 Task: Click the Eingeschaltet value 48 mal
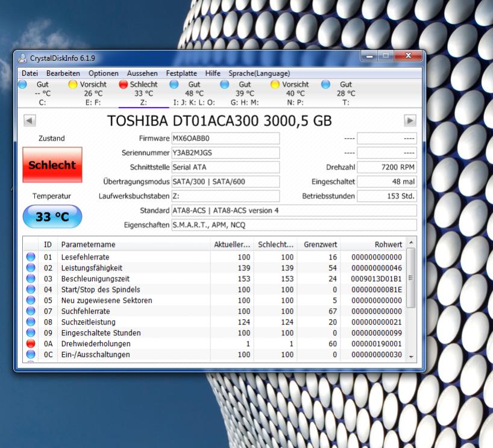coord(387,182)
